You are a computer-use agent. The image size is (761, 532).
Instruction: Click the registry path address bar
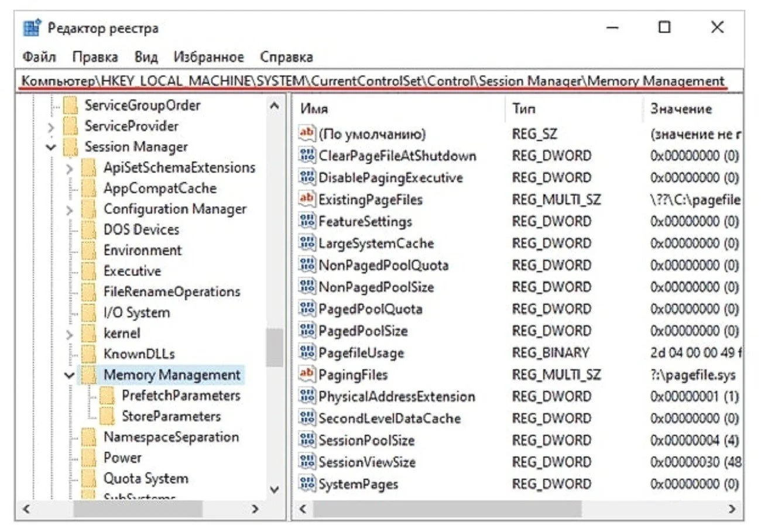pyautogui.click(x=380, y=81)
